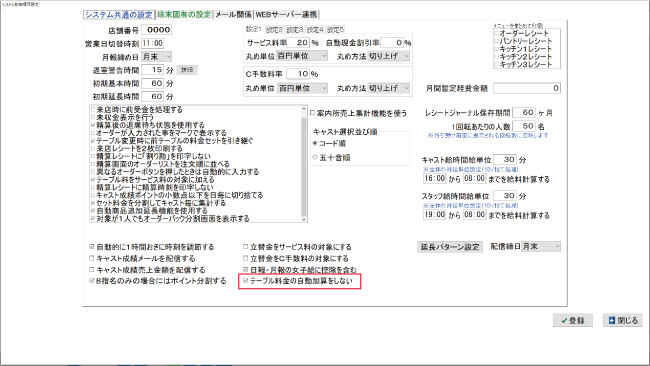Viewport: 650px width, 366px height.
Task: Click the キャスト給時間給単位 field
Action: (505, 160)
